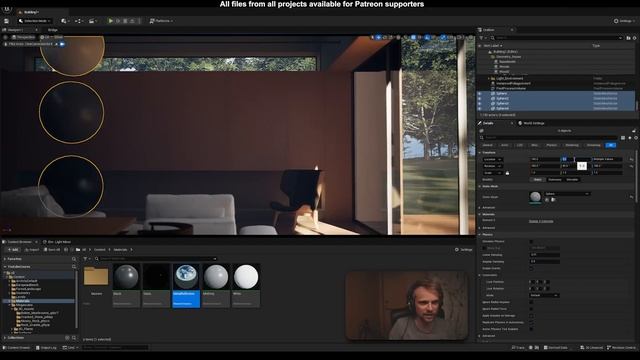This screenshot has width=640, height=360.
Task: Toggle visibility of last Sphere actor
Action: (480, 109)
